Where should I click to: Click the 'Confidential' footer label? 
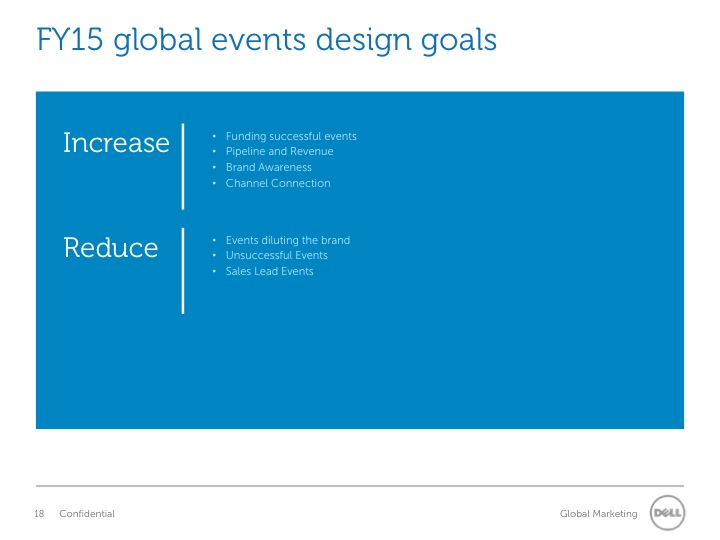(x=87, y=513)
